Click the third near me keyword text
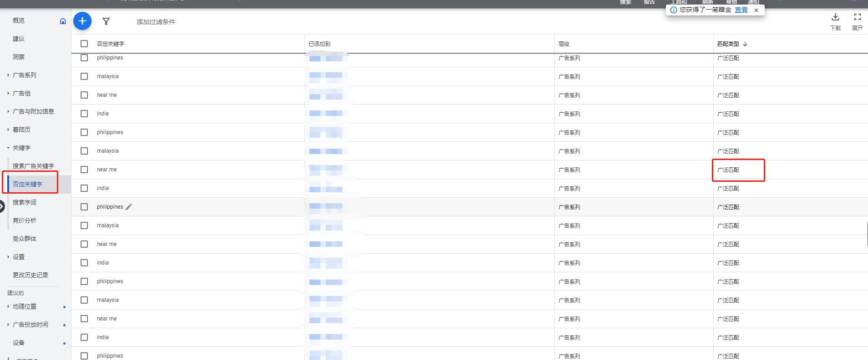This screenshot has width=868, height=360. pyautogui.click(x=107, y=244)
